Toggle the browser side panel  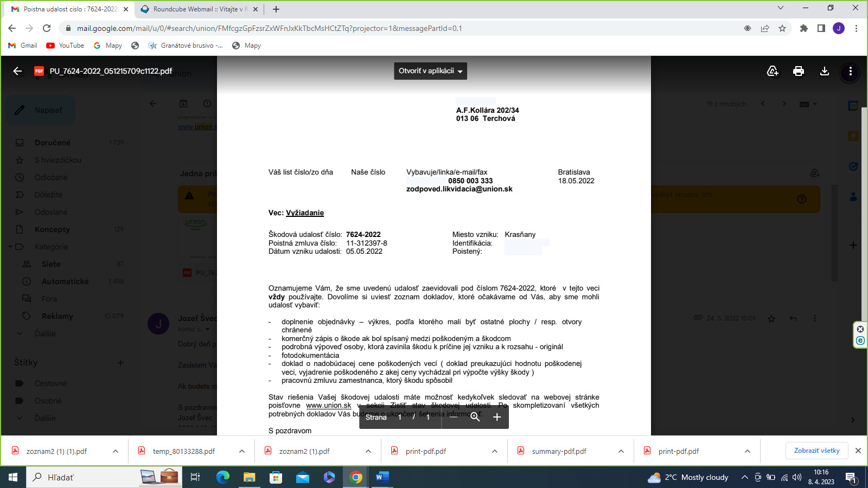[821, 28]
